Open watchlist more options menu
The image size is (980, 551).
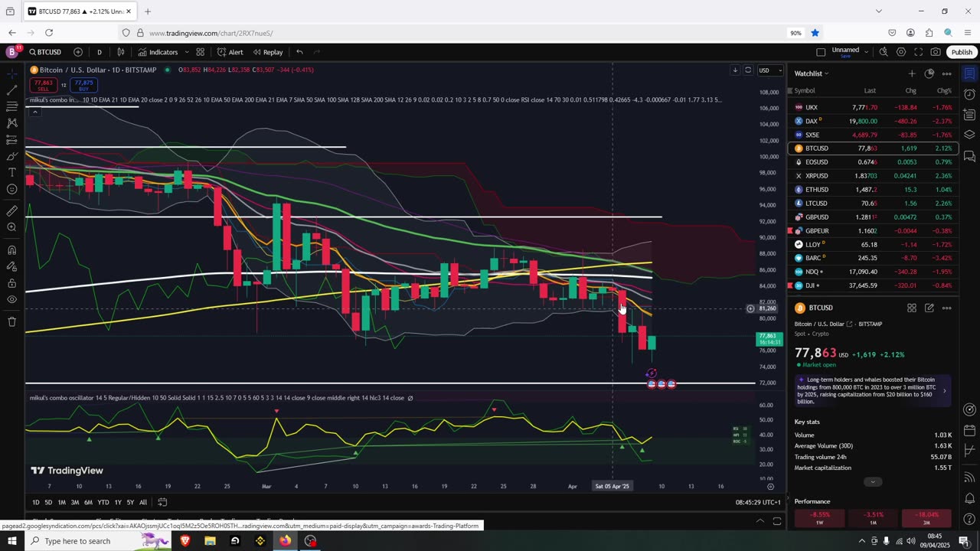click(946, 73)
